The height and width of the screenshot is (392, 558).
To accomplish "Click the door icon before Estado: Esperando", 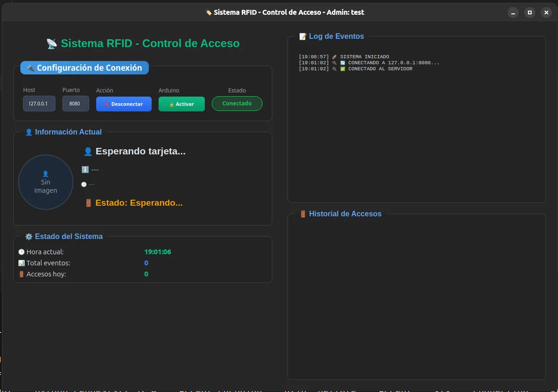I will coord(89,203).
